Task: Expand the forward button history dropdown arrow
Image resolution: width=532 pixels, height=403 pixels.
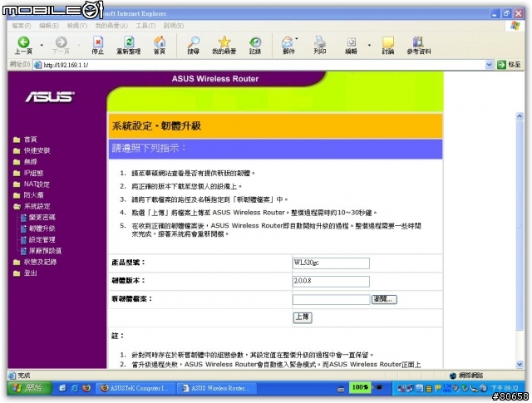Action: (79, 45)
